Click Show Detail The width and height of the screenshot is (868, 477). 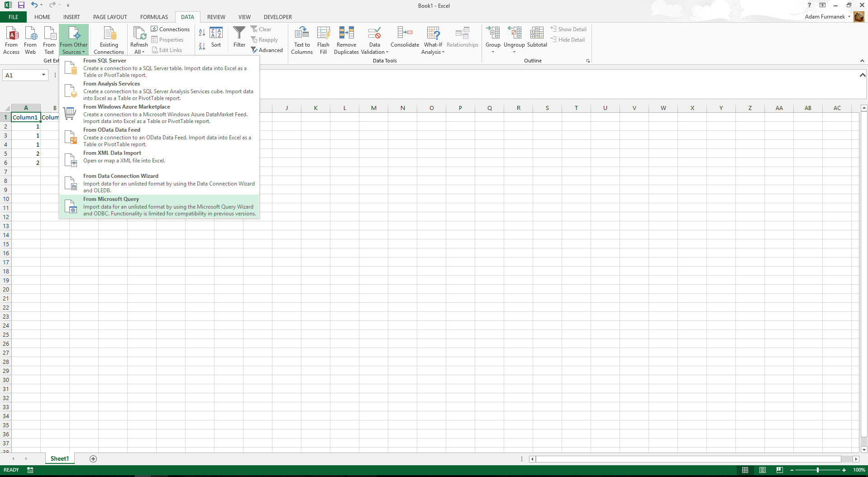tap(568, 29)
